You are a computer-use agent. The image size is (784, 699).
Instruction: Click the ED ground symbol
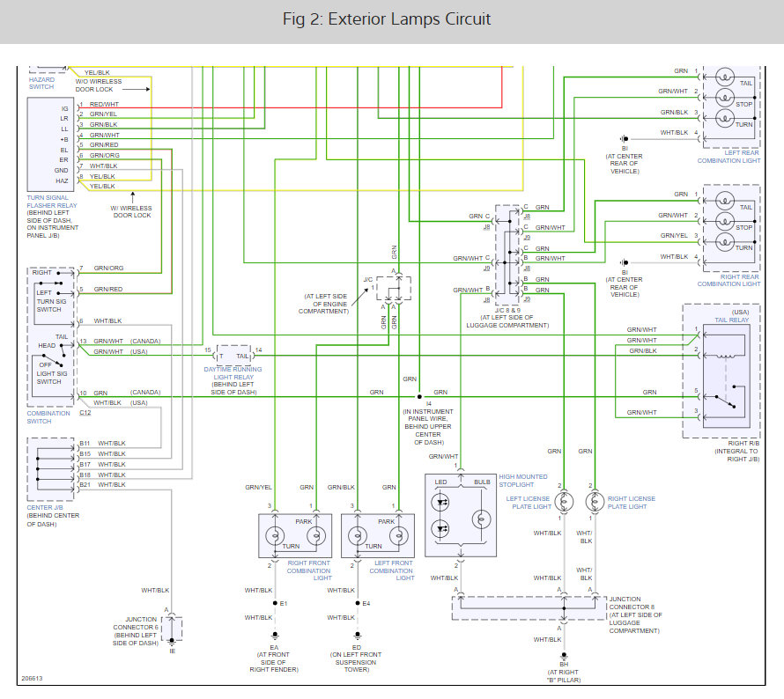pos(357,636)
